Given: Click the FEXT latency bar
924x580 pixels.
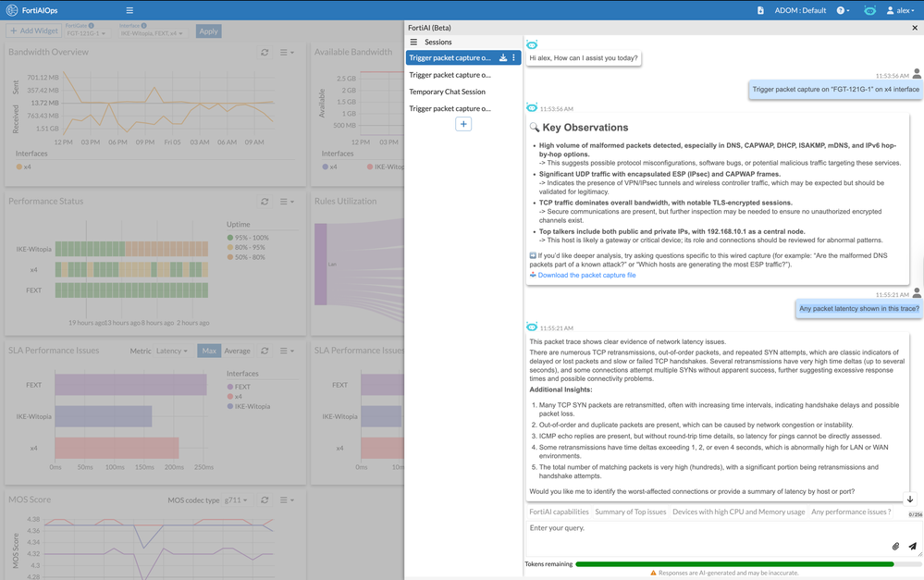Looking at the screenshot, I should [x=130, y=385].
